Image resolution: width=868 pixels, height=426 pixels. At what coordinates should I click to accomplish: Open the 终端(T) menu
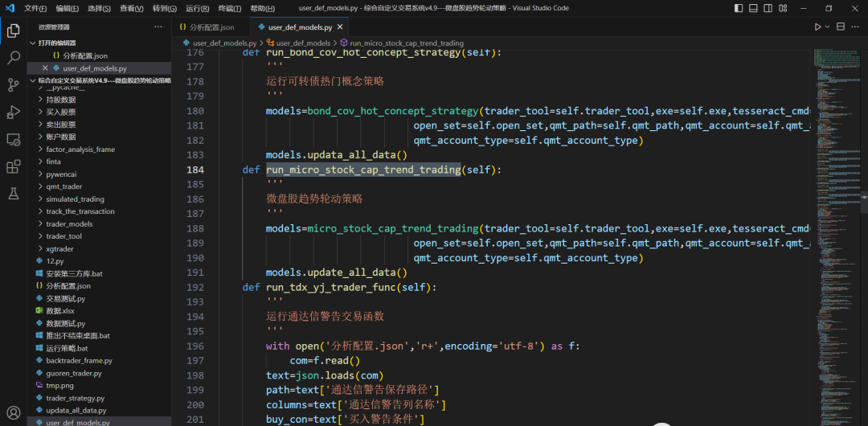click(x=230, y=8)
